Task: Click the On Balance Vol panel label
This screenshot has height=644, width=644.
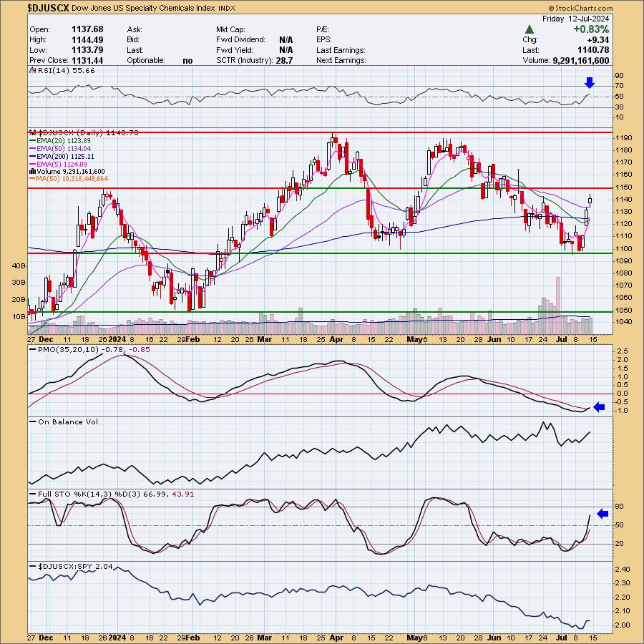Action: click(x=68, y=421)
